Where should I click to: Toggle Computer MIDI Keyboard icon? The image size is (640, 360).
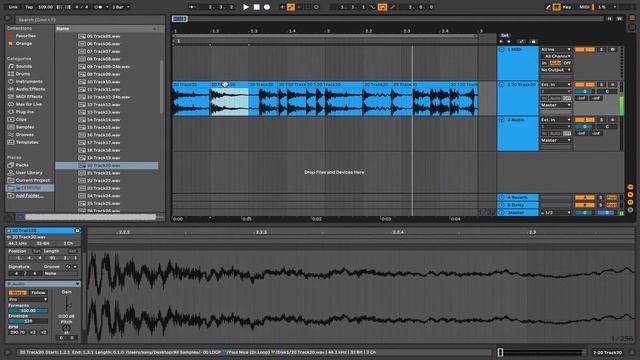click(x=556, y=7)
